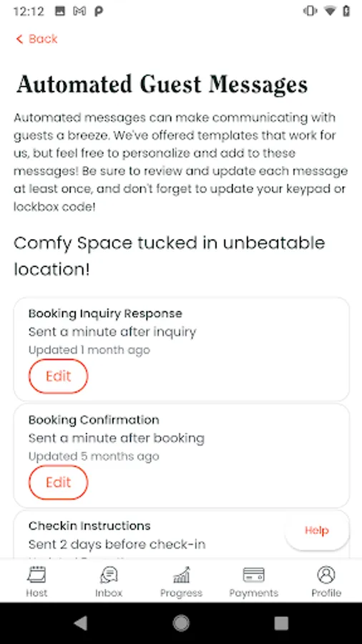
Task: Tap the Back link text
Action: point(43,39)
